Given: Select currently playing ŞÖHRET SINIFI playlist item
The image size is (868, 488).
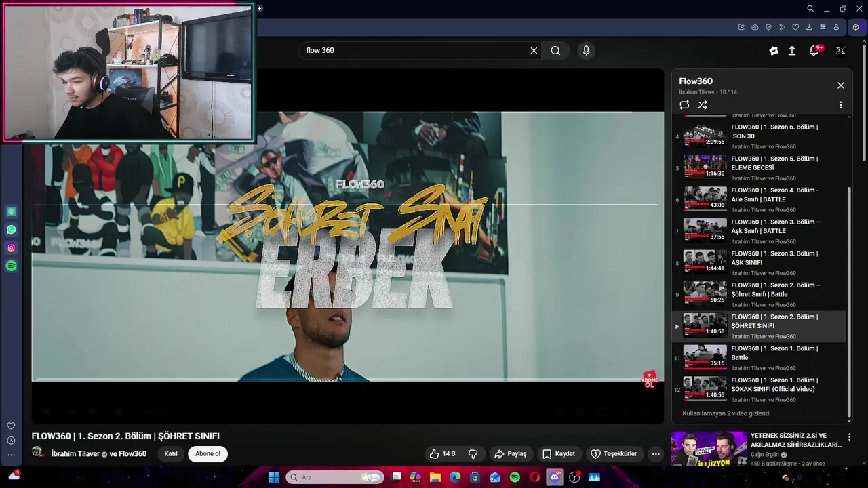Looking at the screenshot, I should [x=759, y=326].
